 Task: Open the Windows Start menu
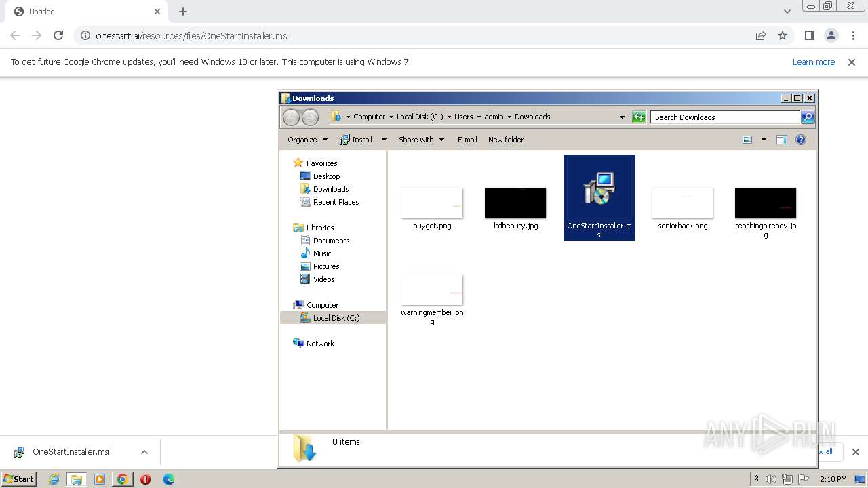18,479
